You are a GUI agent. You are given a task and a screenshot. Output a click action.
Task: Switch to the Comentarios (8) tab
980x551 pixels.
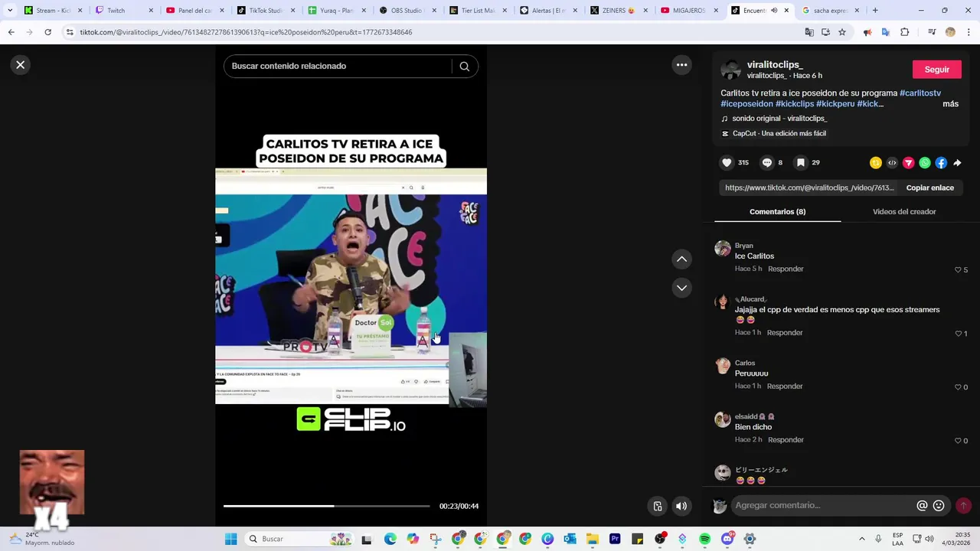777,211
